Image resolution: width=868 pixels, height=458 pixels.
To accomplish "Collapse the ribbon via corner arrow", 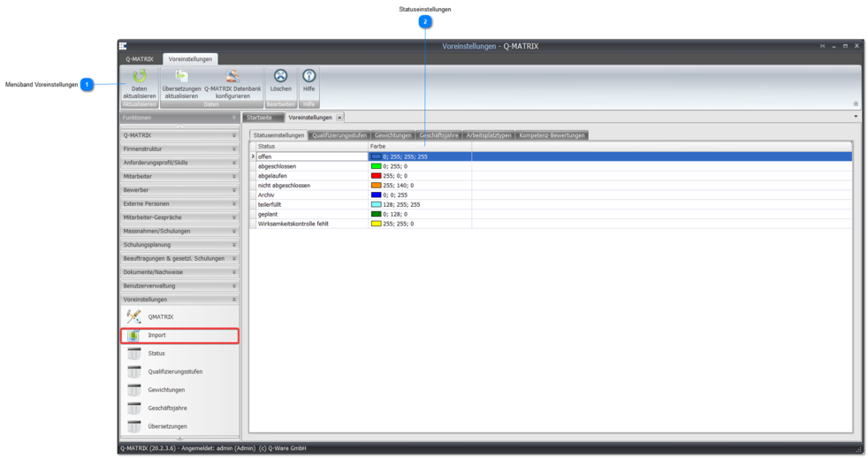I will 856,103.
